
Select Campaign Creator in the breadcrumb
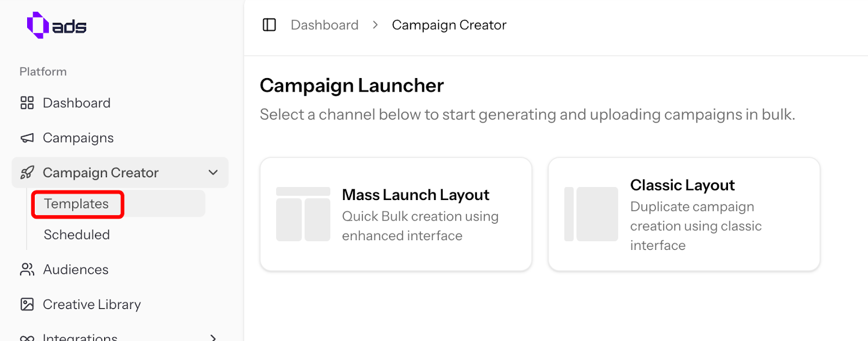(449, 24)
